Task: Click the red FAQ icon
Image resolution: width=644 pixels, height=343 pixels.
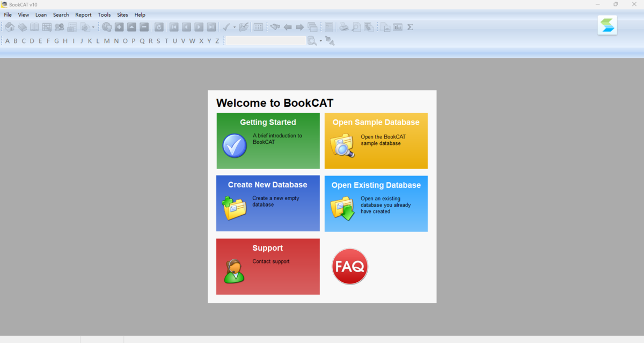Action: tap(350, 266)
